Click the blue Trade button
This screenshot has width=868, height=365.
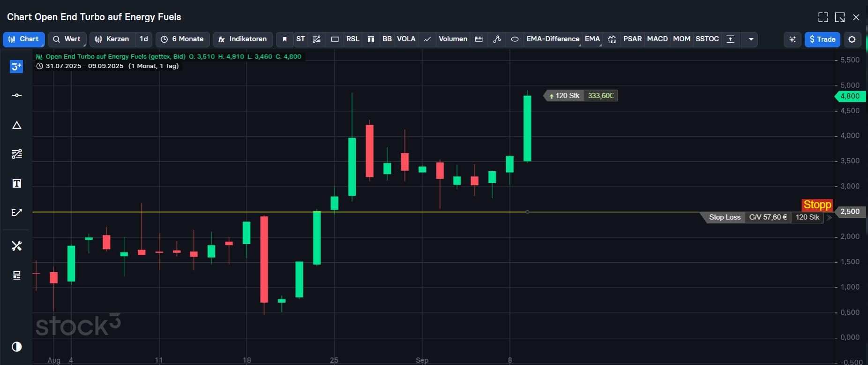coord(822,39)
